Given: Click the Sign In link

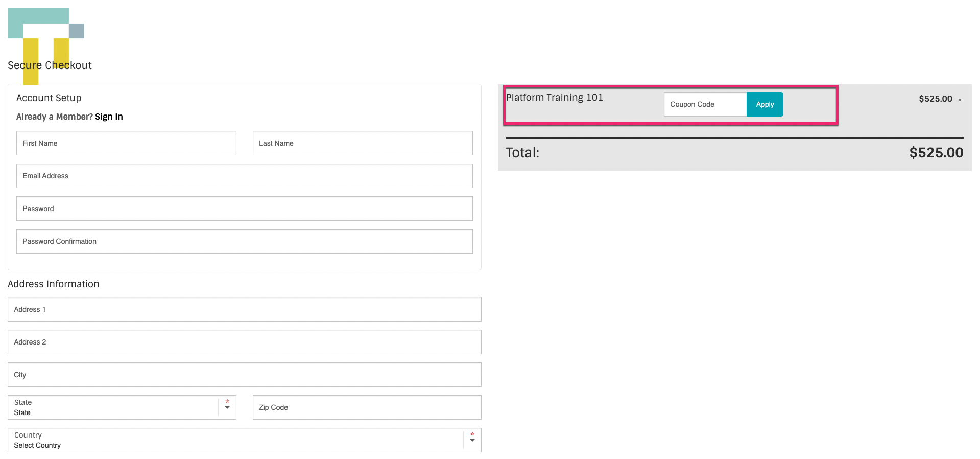Looking at the screenshot, I should point(109,117).
